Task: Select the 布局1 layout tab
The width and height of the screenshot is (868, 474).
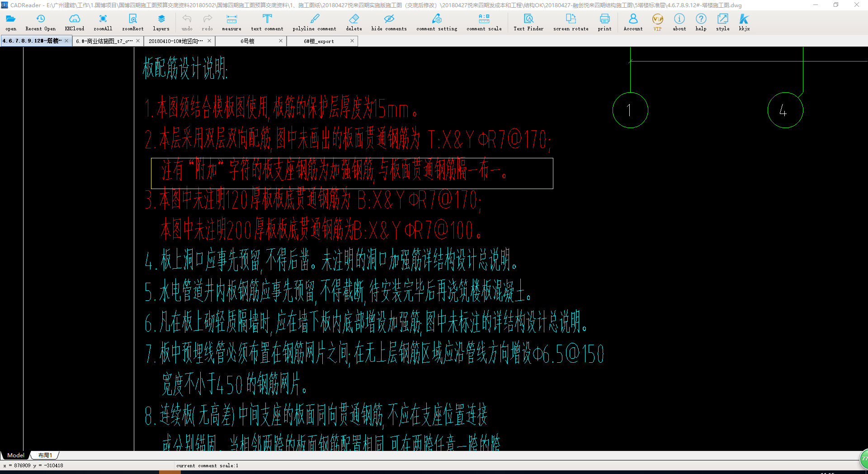Action: click(x=45, y=455)
